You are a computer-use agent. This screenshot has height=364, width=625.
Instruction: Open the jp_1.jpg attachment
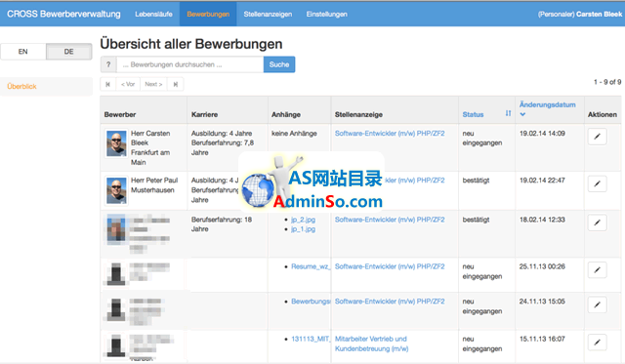304,229
